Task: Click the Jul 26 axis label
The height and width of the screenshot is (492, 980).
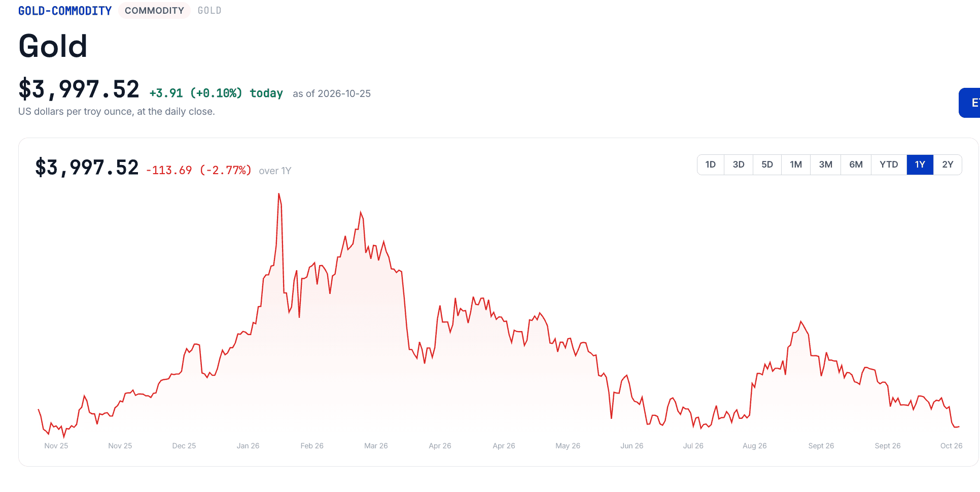Action: [x=693, y=446]
